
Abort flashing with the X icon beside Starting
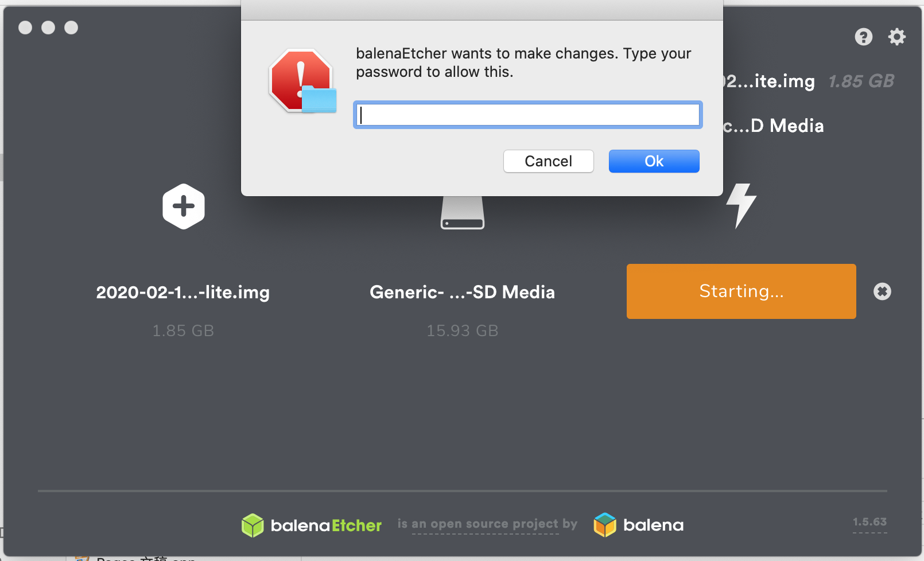click(882, 291)
